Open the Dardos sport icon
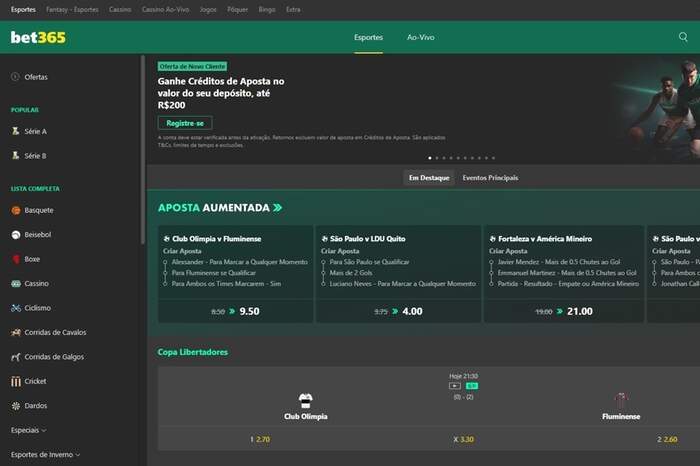Screen dimensions: 700x466 coord(16,406)
